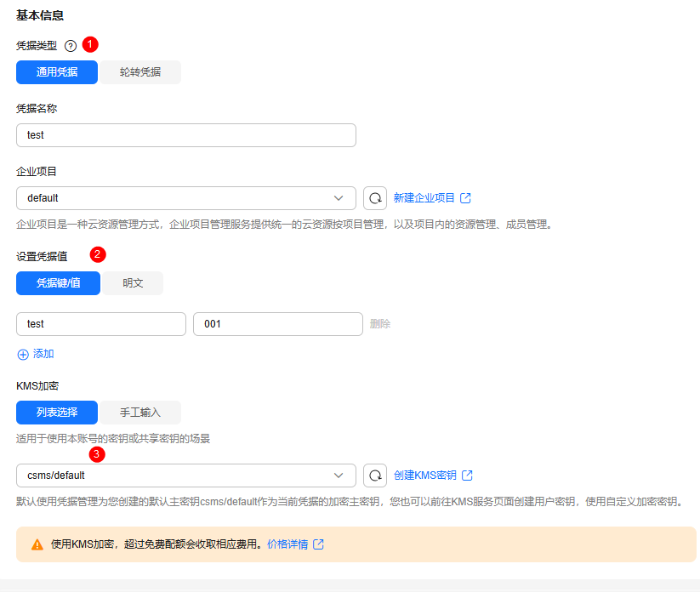Click the external link icon after 新建企业项目
The height and width of the screenshot is (598, 700).
click(465, 198)
